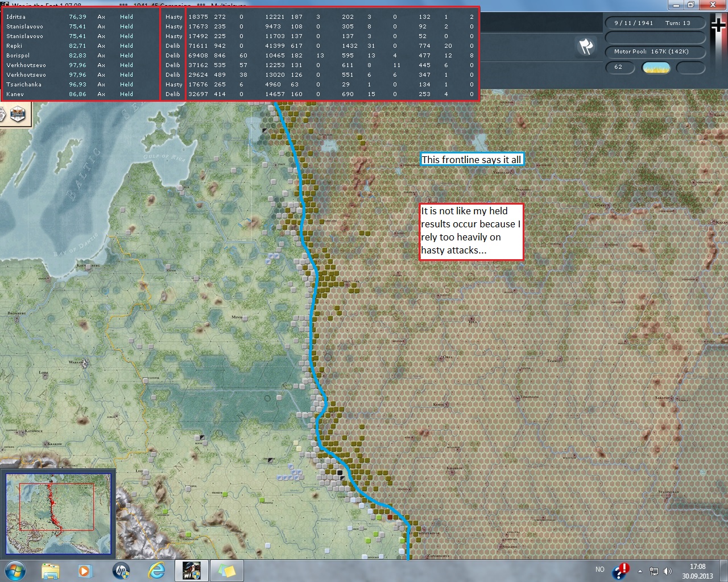Select the Tsarichanka battle row name
This screenshot has width=728, height=582.
23,85
